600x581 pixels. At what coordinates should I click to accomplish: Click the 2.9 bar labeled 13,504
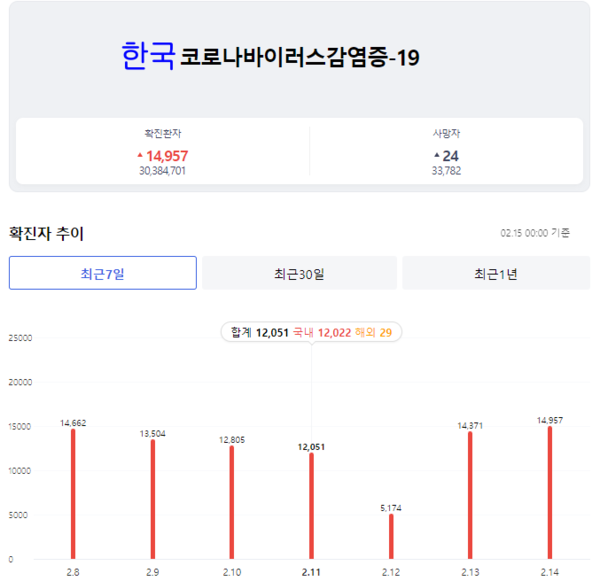(153, 499)
